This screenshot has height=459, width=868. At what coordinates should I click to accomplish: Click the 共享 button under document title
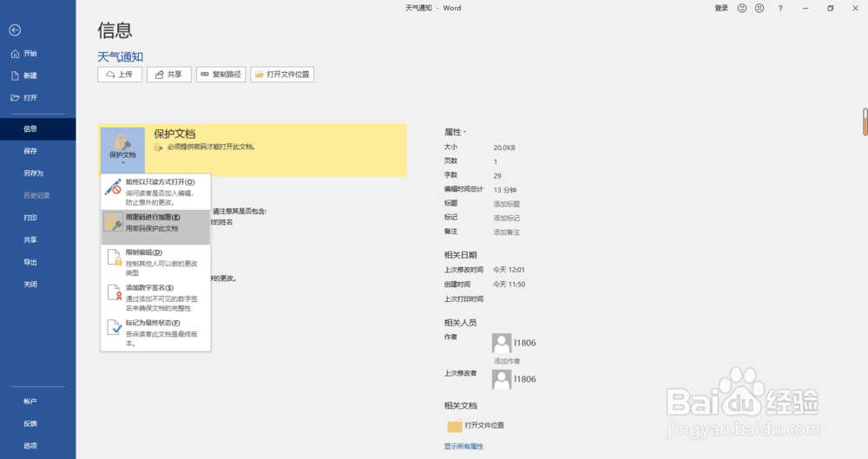pos(169,75)
